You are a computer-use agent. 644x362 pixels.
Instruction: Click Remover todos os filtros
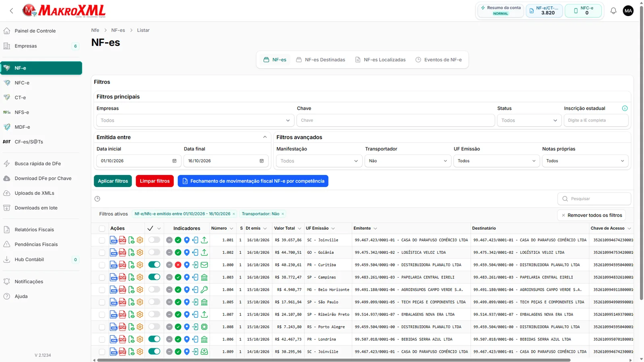click(x=591, y=215)
